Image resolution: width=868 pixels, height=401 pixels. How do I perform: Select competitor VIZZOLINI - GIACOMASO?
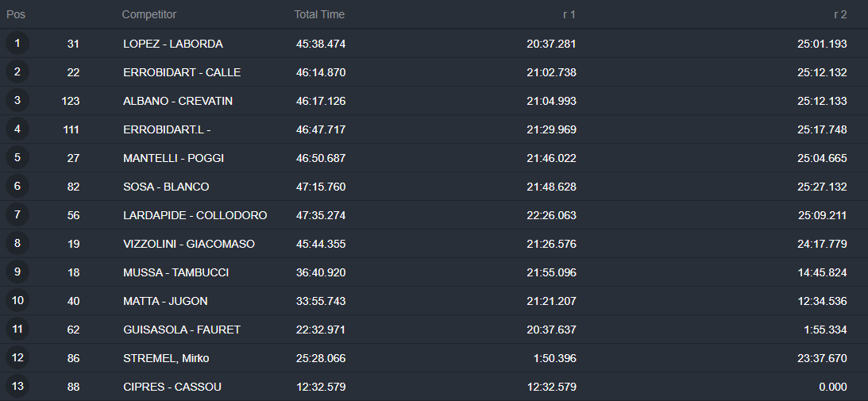[x=189, y=244]
